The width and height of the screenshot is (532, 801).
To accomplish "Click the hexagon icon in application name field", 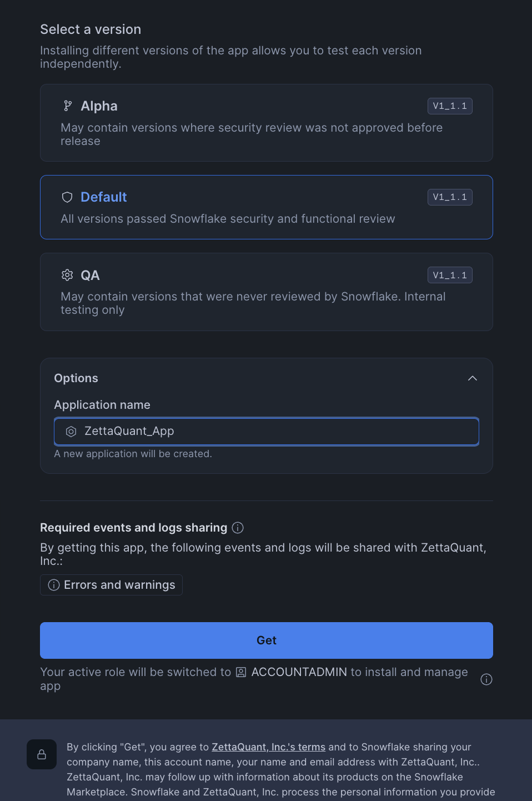I will [71, 432].
